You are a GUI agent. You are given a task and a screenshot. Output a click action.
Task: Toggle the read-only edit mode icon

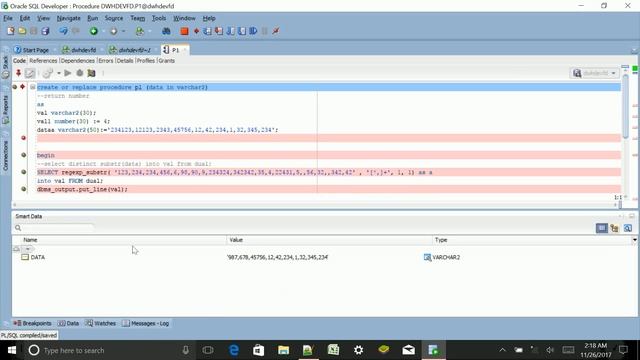pos(30,73)
